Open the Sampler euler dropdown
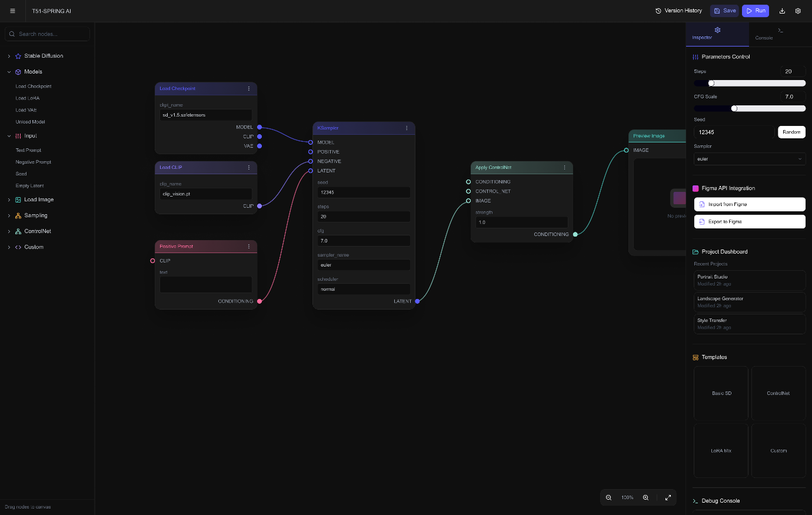The height and width of the screenshot is (515, 812). (749, 159)
